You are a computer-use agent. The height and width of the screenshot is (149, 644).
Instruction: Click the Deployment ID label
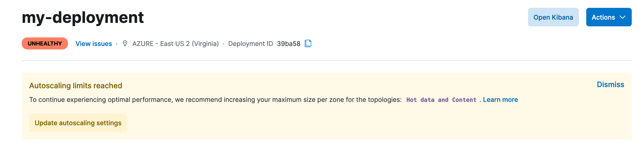click(250, 44)
